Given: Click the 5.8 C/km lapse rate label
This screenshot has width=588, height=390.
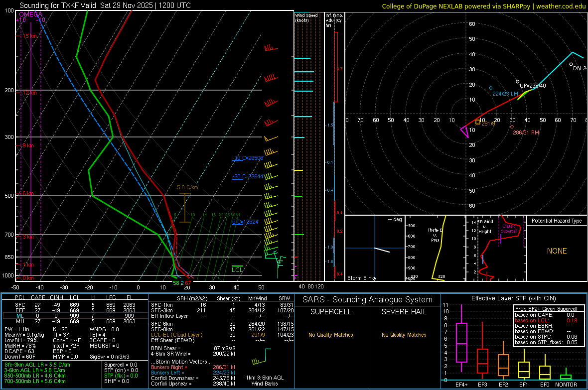Looking at the screenshot, I should coord(187,187).
